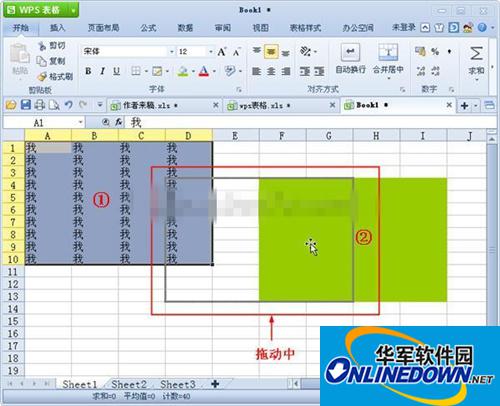Apply percent number style
The image size is (500, 406).
click(435, 51)
